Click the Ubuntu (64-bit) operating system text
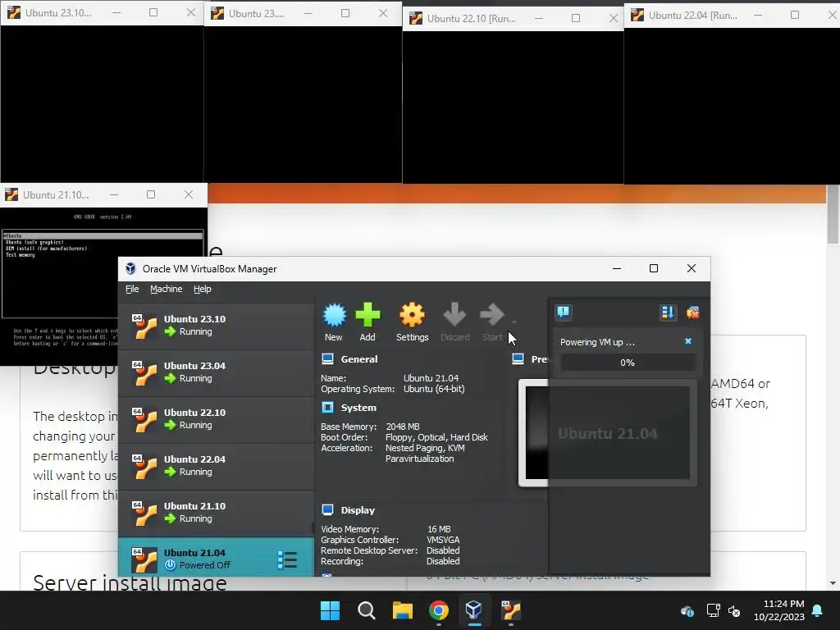The height and width of the screenshot is (630, 840). pos(434,389)
